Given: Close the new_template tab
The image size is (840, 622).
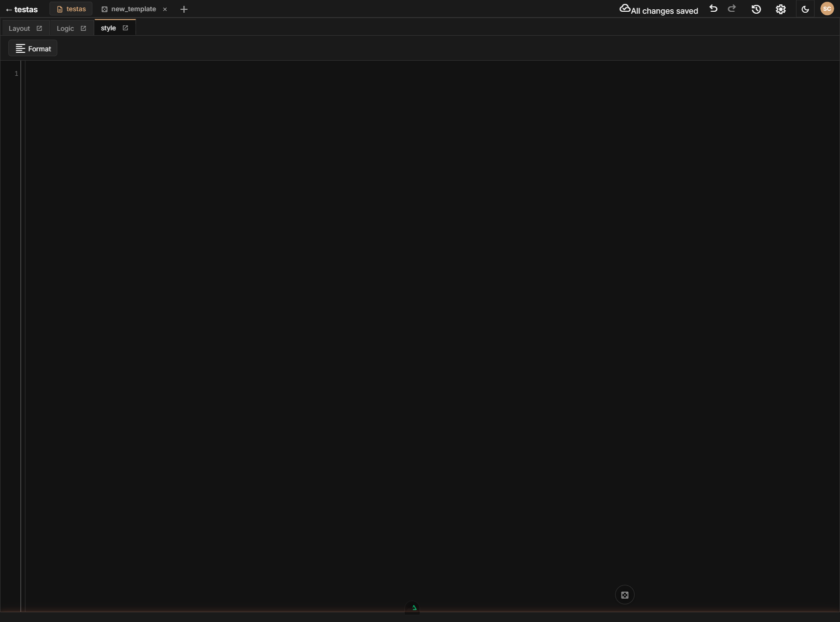Looking at the screenshot, I should pyautogui.click(x=165, y=9).
